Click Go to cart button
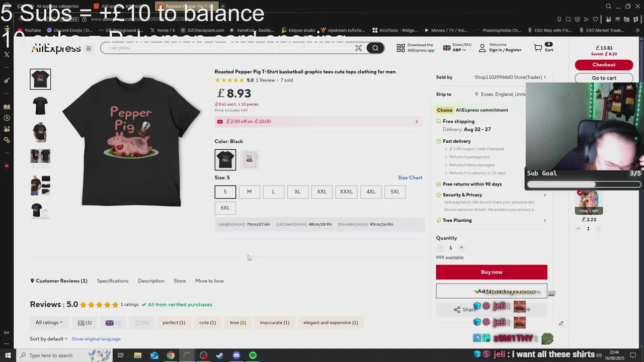The width and height of the screenshot is (644, 362). pyautogui.click(x=604, y=78)
